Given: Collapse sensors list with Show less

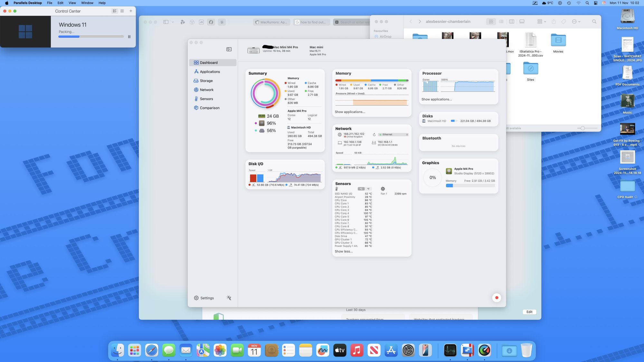Looking at the screenshot, I should point(344,251).
